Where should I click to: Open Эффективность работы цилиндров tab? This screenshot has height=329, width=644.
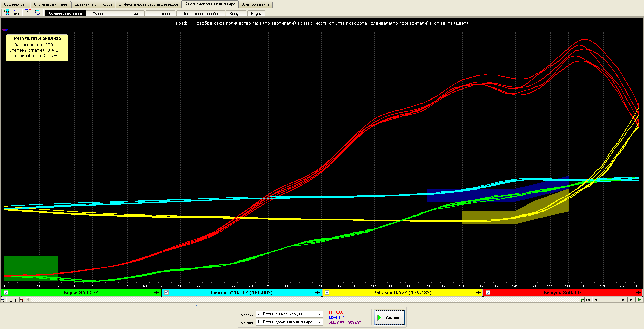(149, 4)
